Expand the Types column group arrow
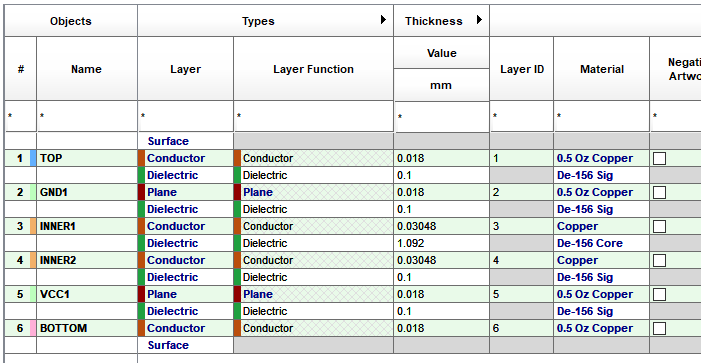701x363 pixels. (x=383, y=20)
